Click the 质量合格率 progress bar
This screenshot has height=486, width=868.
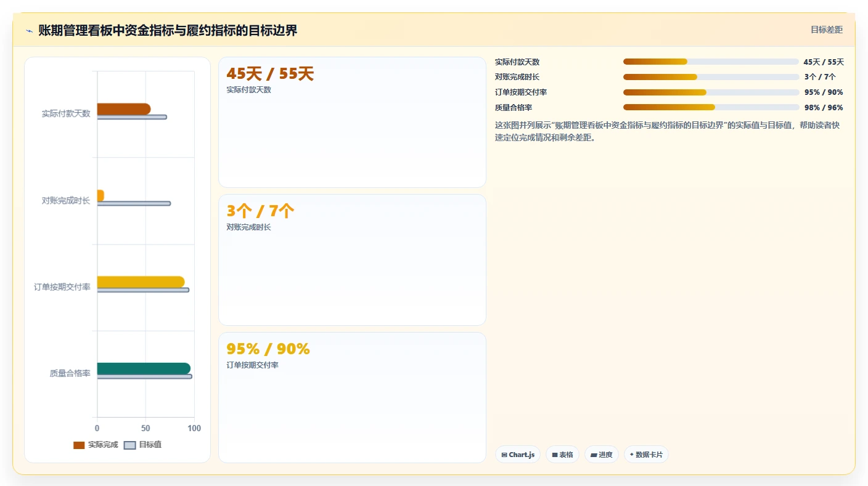click(711, 107)
